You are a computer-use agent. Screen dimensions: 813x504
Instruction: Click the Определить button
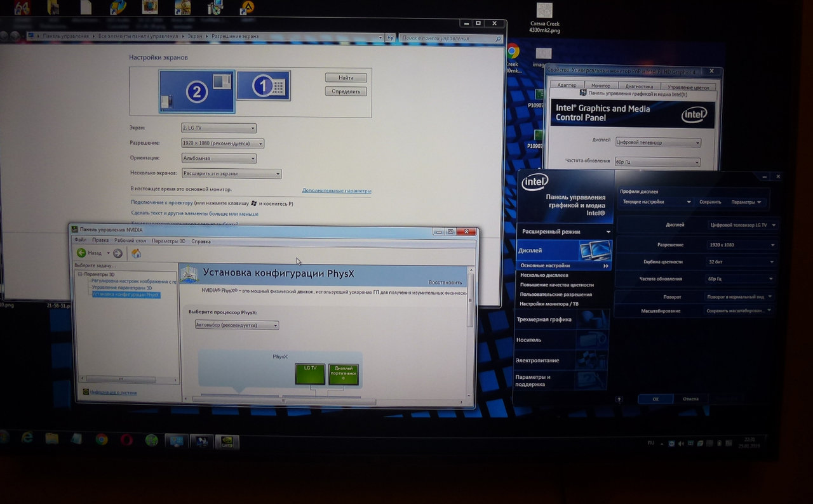pyautogui.click(x=346, y=91)
